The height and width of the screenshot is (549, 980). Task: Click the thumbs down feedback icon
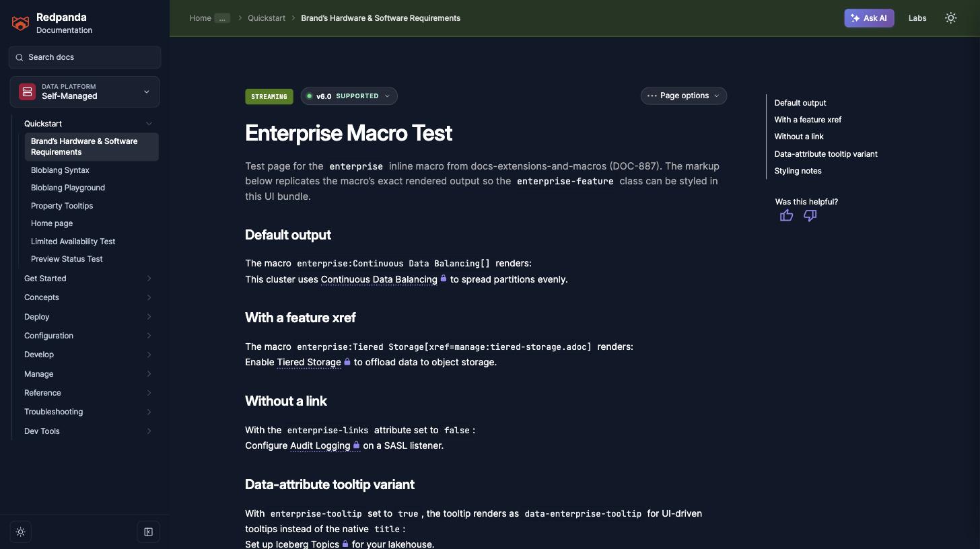click(x=810, y=215)
